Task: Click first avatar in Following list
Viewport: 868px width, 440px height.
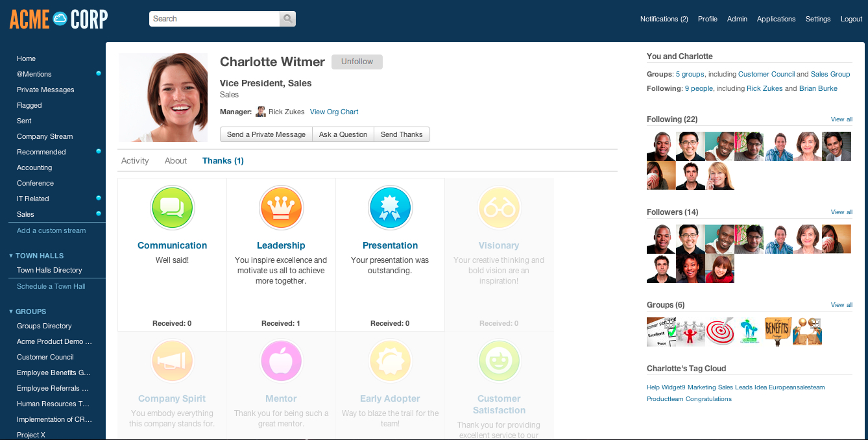Action: [x=661, y=146]
